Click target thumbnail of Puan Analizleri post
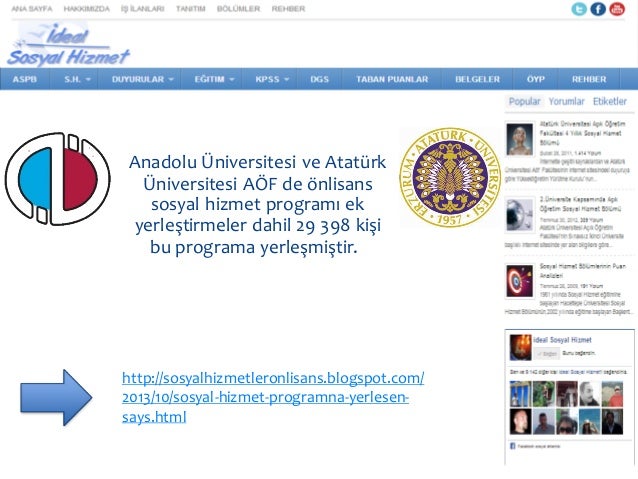Screen dimensions: 638x479 [519, 281]
